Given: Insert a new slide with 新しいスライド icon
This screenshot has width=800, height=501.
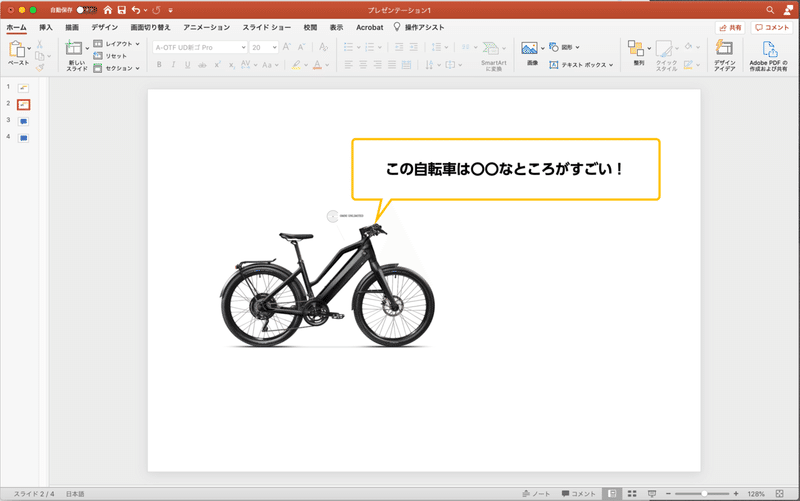Looking at the screenshot, I should pos(74,48).
